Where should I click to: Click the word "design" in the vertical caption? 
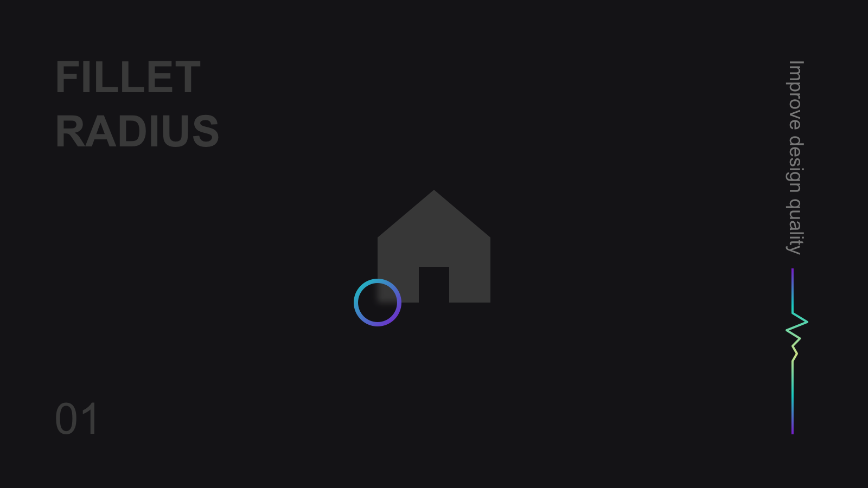pyautogui.click(x=795, y=164)
